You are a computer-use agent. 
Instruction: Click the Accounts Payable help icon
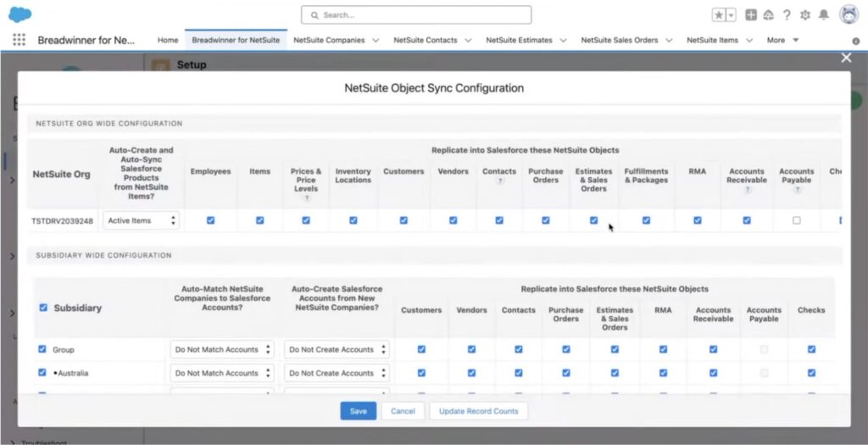click(797, 189)
